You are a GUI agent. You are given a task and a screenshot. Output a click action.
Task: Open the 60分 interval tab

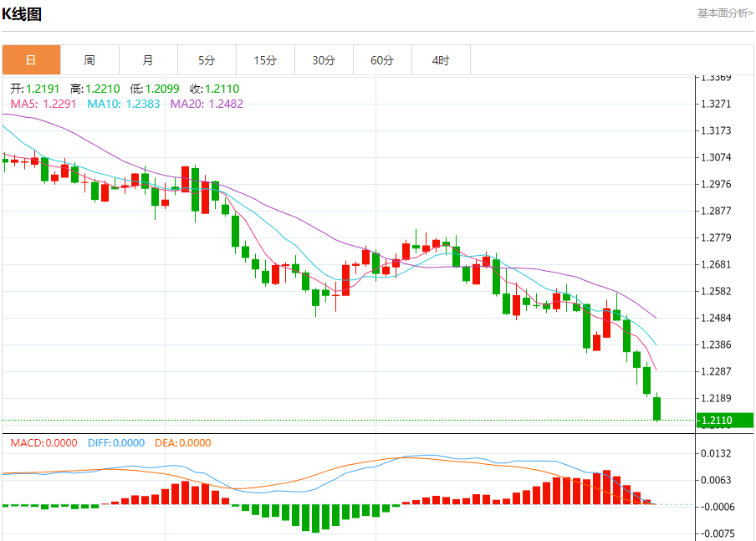click(382, 60)
